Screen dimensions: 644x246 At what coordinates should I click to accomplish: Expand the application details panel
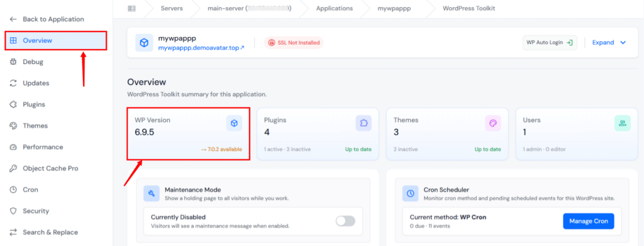(x=609, y=43)
